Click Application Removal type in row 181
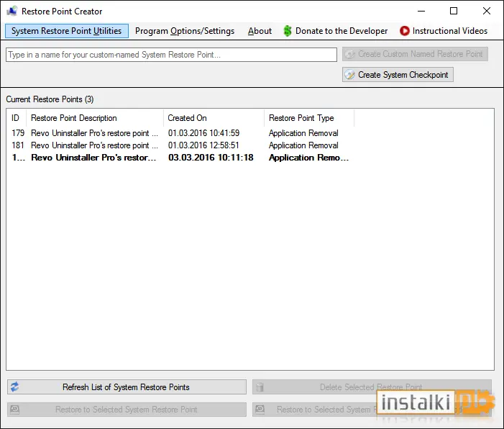 tap(303, 145)
